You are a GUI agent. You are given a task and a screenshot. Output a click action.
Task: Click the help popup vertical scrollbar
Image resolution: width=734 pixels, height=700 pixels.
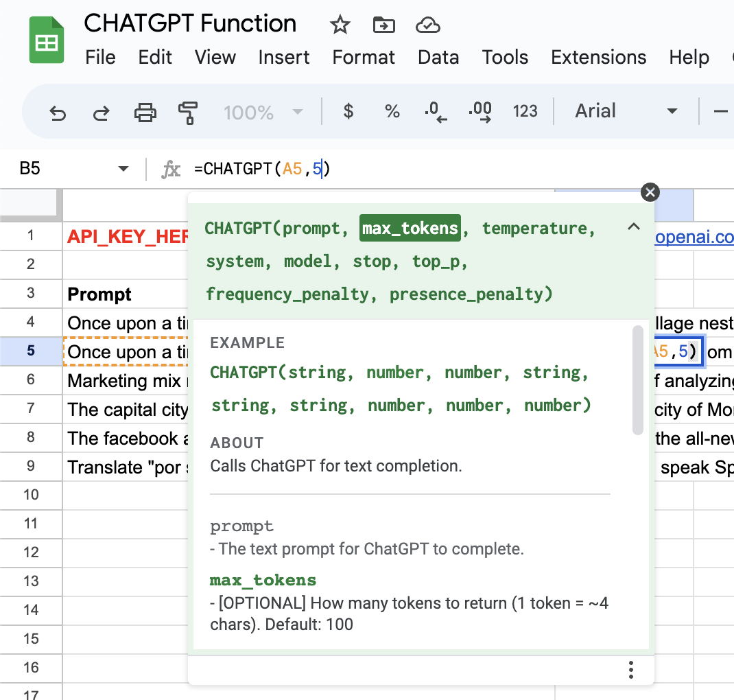coord(637,380)
